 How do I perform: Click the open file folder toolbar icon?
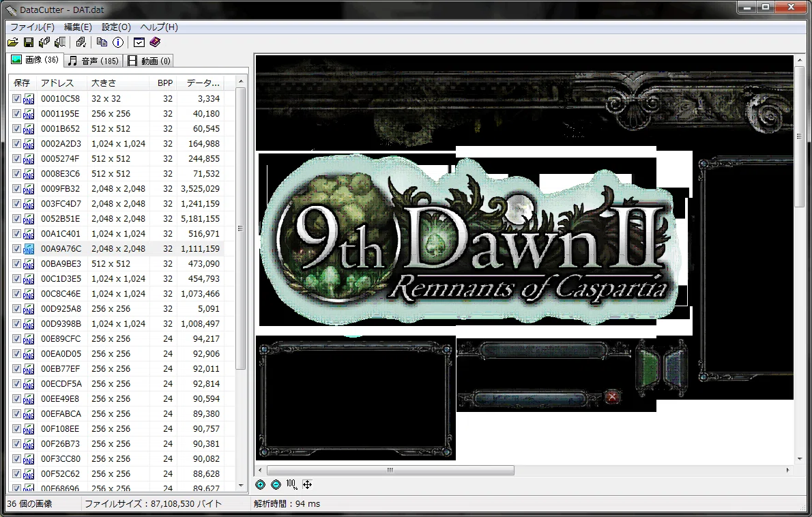coord(13,42)
